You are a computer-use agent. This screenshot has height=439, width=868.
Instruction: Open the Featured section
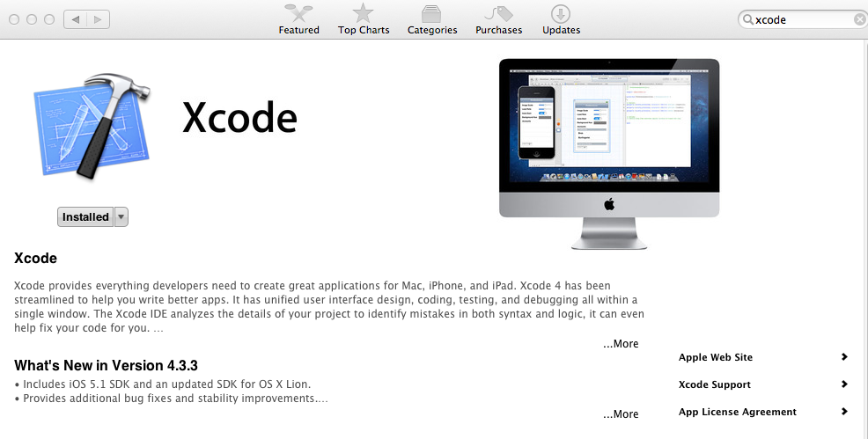[x=299, y=19]
